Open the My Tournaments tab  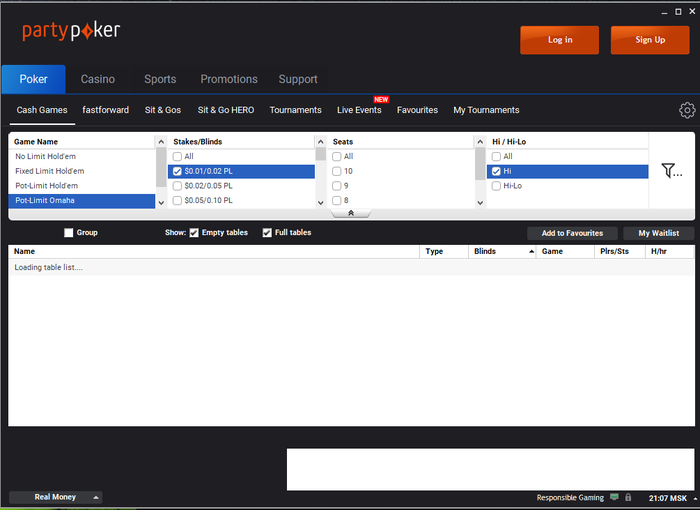(486, 110)
